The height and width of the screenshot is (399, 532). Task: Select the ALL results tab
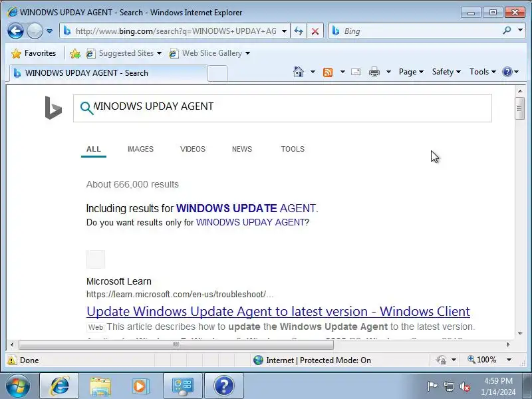coord(94,149)
